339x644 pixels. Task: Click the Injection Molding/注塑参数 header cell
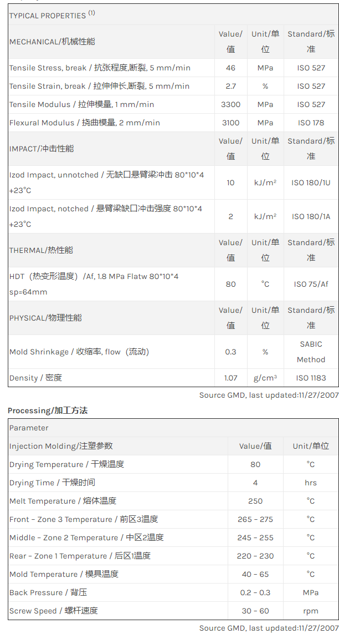click(x=61, y=447)
